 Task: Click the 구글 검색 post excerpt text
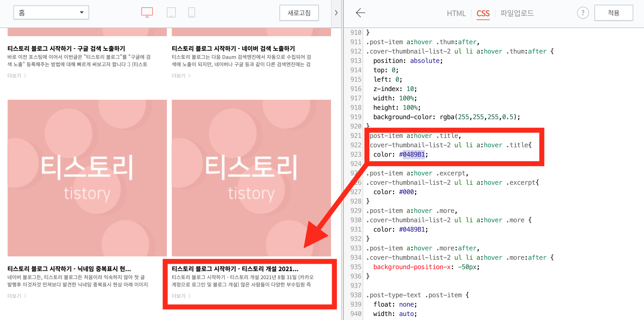tap(79, 61)
